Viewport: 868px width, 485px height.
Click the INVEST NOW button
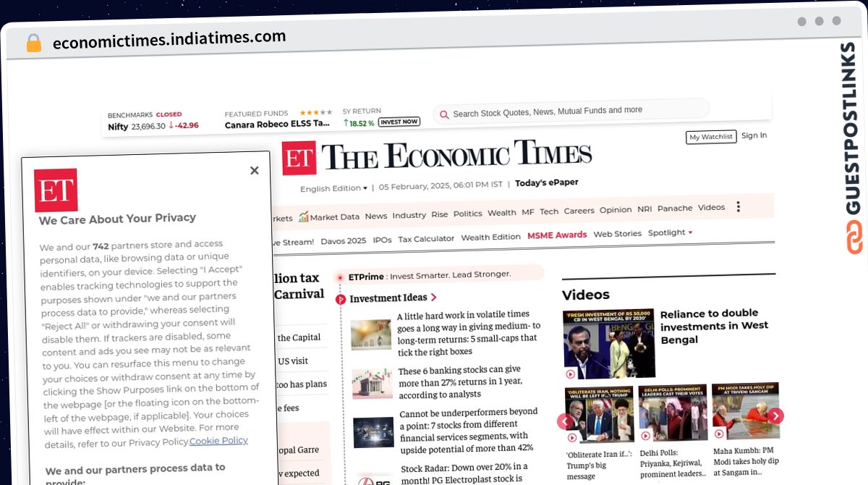[399, 122]
